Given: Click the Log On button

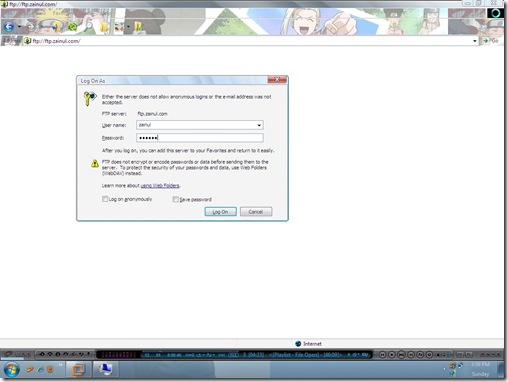Looking at the screenshot, I should 220,212.
